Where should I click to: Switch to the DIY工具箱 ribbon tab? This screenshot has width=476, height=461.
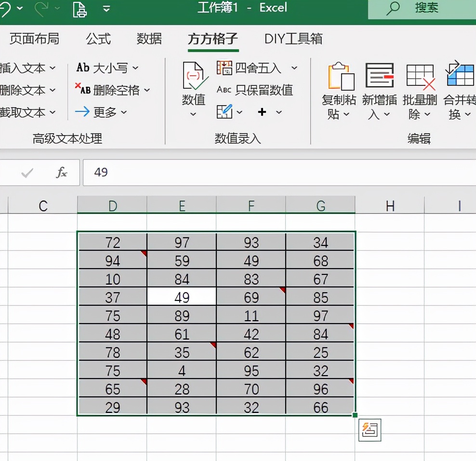[292, 40]
